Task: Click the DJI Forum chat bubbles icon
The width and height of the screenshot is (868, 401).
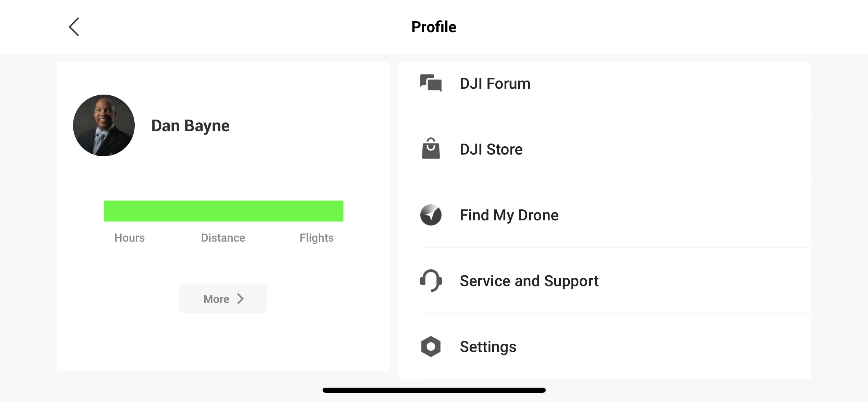Action: click(431, 83)
